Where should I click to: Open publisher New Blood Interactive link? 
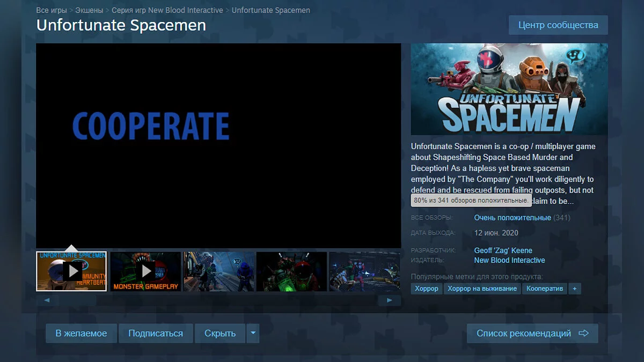point(509,260)
